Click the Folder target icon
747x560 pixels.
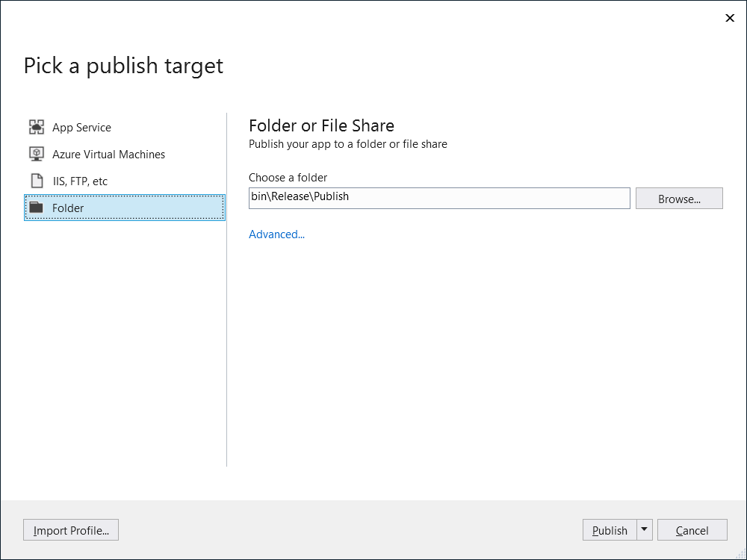tap(37, 208)
